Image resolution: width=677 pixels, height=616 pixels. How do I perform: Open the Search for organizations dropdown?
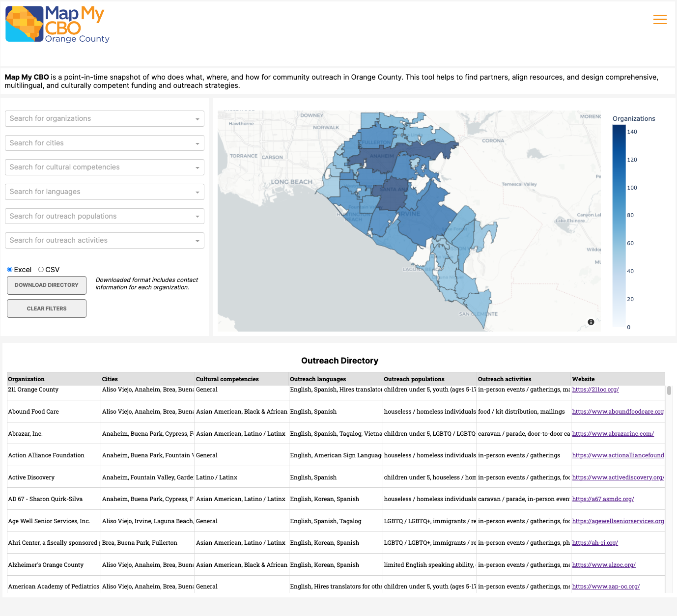pyautogui.click(x=104, y=118)
